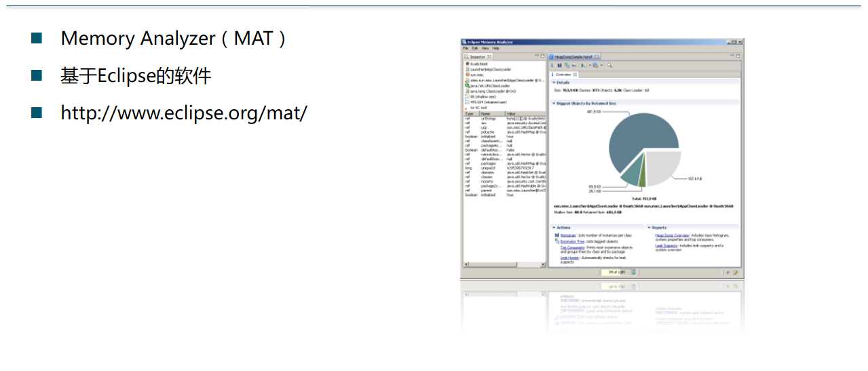Viewport: 868px width, 371px height.
Task: Click the tree icon beside Dominator Tree link
Action: tap(557, 241)
